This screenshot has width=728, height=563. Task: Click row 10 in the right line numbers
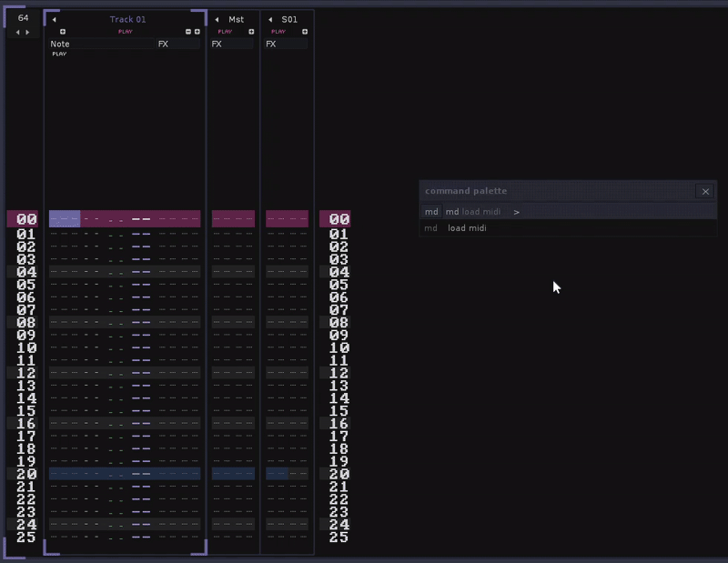coord(339,347)
